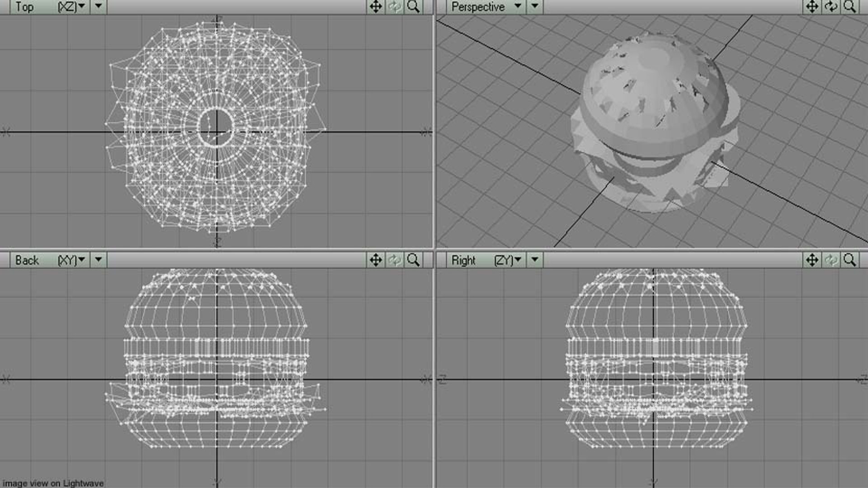Open the render style dropdown beside Top (XZ)
868x488 pixels.
pyautogui.click(x=98, y=6)
